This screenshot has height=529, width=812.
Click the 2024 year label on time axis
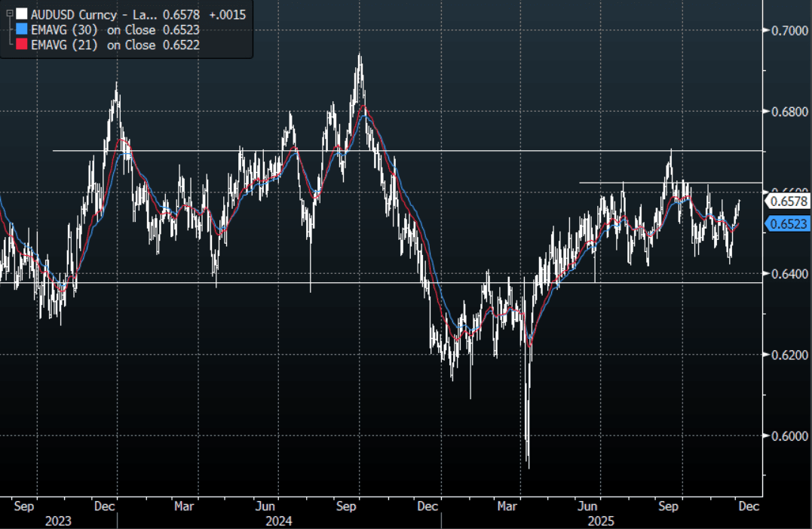279,521
